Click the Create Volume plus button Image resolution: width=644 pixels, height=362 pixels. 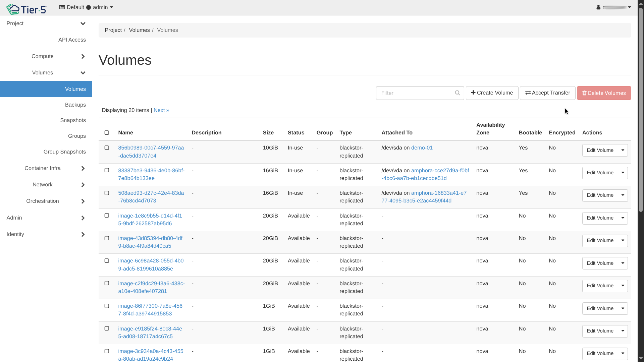tap(492, 93)
